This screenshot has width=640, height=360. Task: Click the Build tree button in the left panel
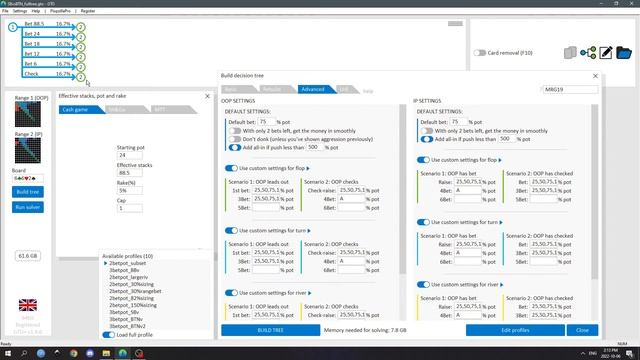pyautogui.click(x=28, y=192)
